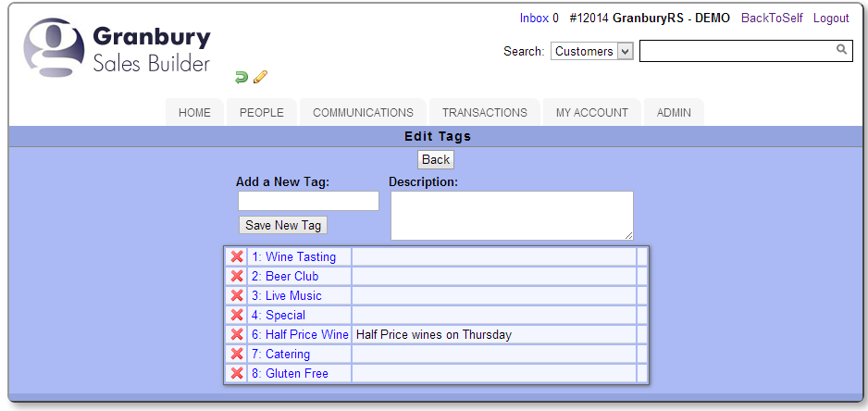Click the yellow pencil edit icon

click(x=260, y=77)
